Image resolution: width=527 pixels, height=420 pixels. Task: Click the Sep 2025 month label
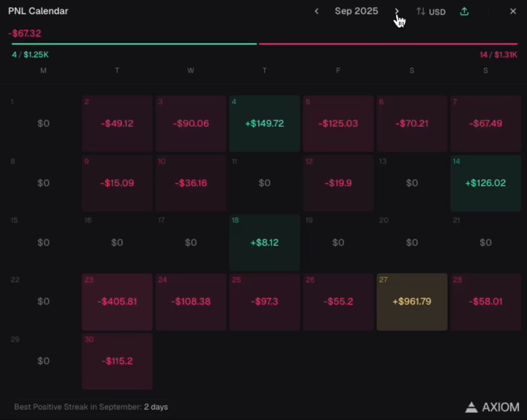click(356, 11)
